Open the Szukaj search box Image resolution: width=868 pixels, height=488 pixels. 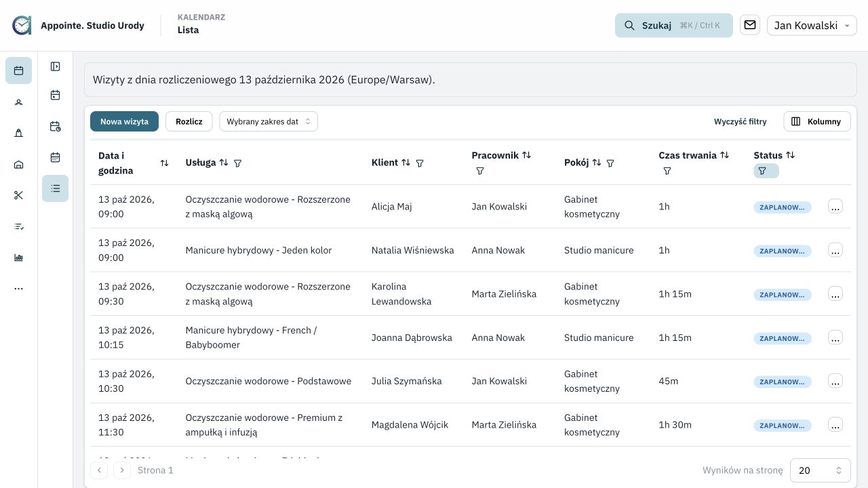[x=674, y=25]
